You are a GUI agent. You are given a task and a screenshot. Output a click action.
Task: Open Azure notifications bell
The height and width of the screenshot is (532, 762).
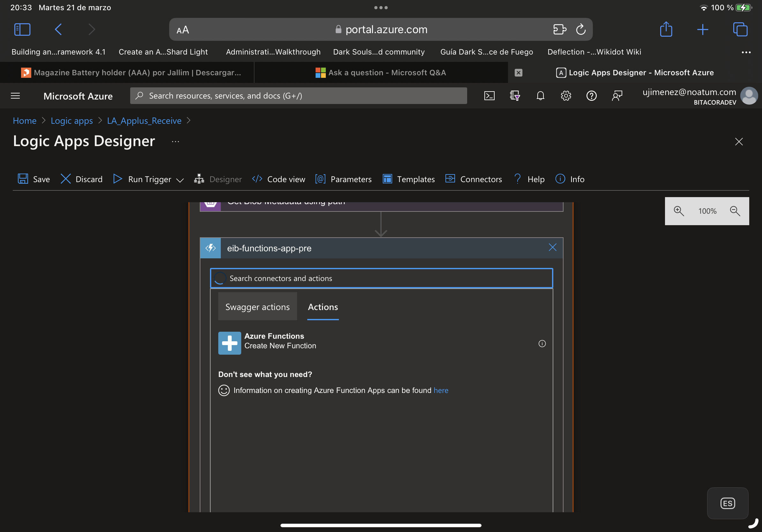[x=540, y=96]
